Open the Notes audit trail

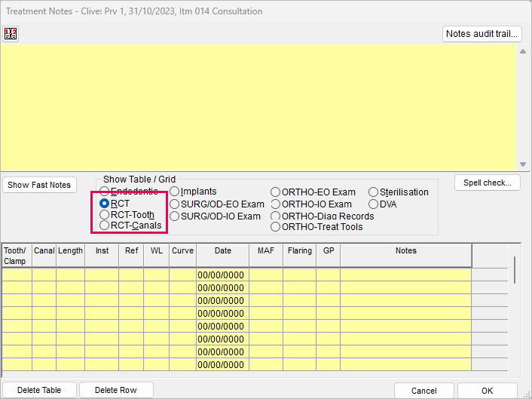[482, 34]
